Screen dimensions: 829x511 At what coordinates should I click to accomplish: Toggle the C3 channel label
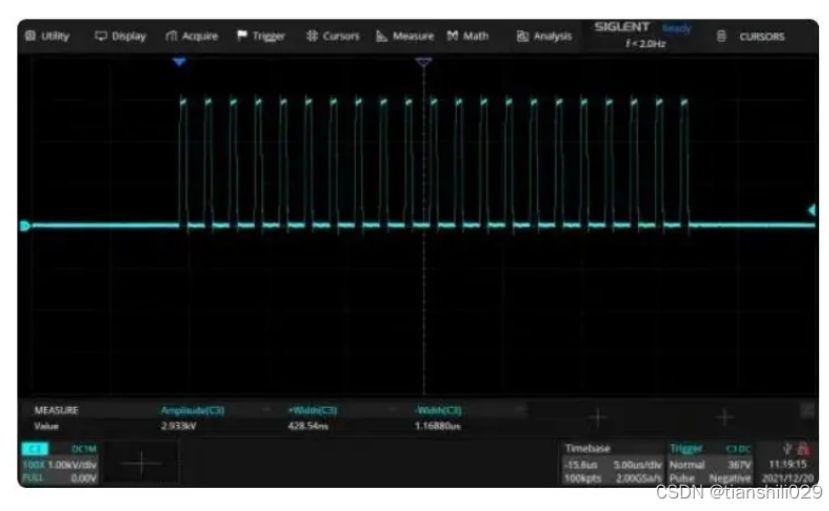coord(35,449)
